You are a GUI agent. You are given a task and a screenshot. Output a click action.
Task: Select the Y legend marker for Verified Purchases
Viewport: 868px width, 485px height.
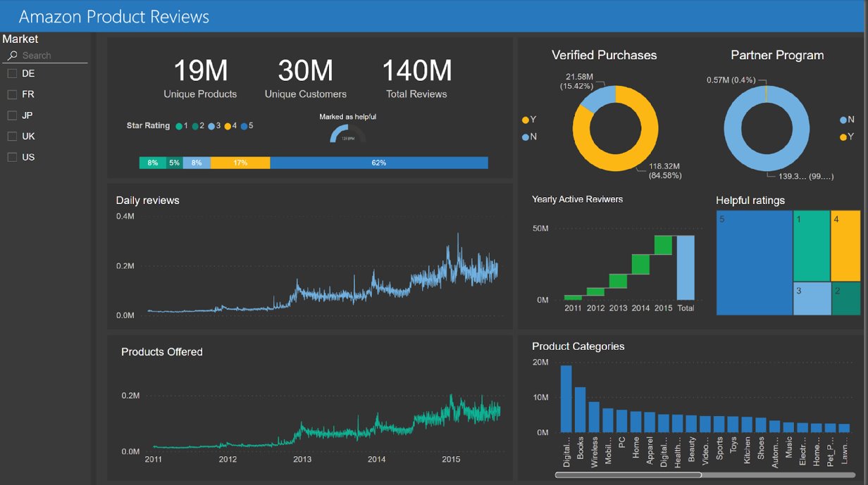pyautogui.click(x=525, y=120)
